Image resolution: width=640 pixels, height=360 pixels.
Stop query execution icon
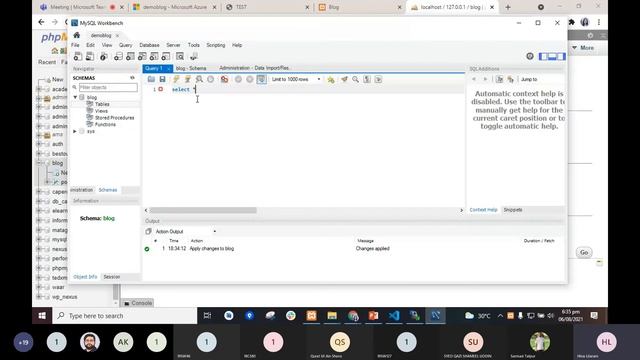pos(210,79)
